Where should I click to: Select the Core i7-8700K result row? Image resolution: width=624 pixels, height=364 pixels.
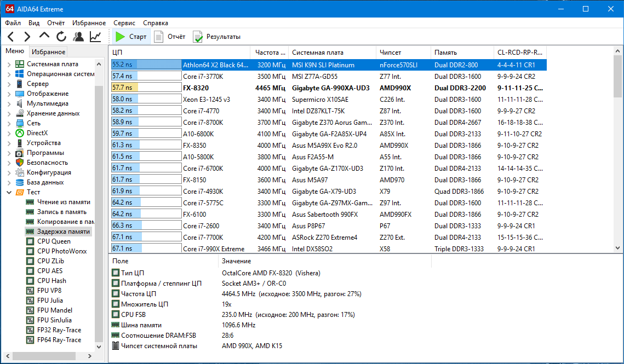pos(203,123)
